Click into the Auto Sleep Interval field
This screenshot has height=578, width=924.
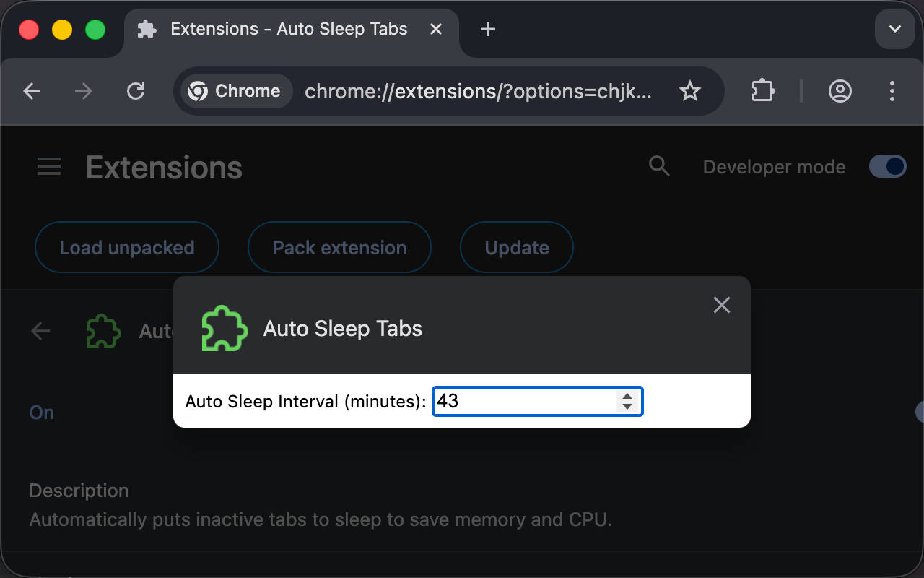[x=523, y=402]
